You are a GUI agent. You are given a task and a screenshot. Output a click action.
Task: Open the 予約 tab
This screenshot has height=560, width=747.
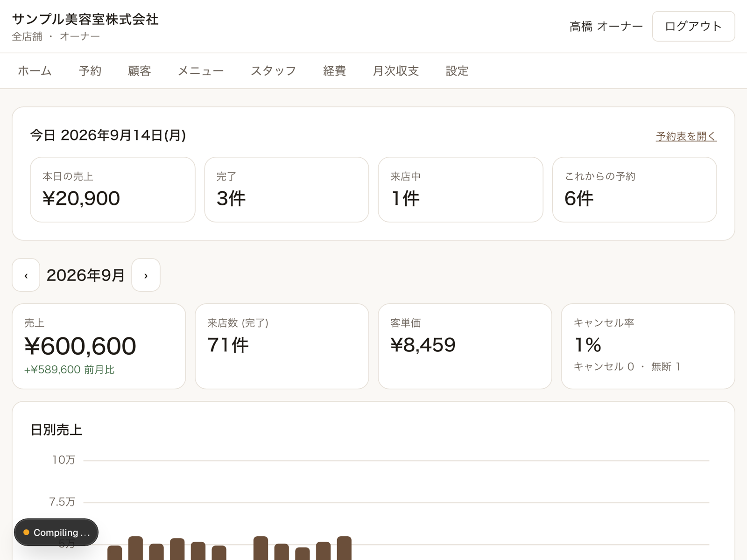point(90,71)
